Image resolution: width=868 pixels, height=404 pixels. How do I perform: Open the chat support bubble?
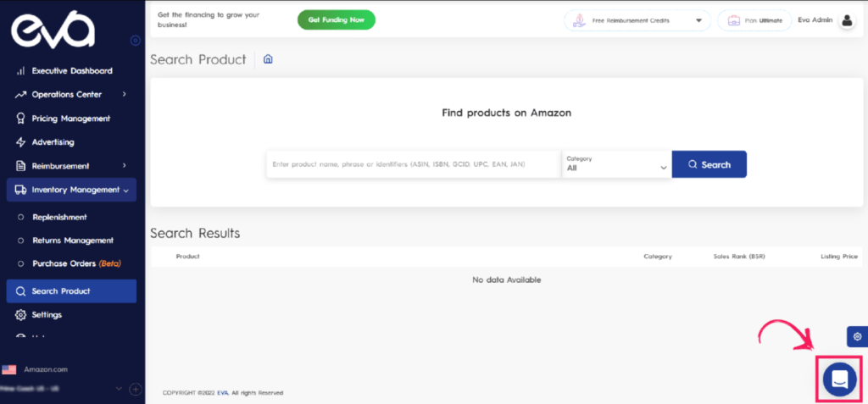(x=840, y=379)
